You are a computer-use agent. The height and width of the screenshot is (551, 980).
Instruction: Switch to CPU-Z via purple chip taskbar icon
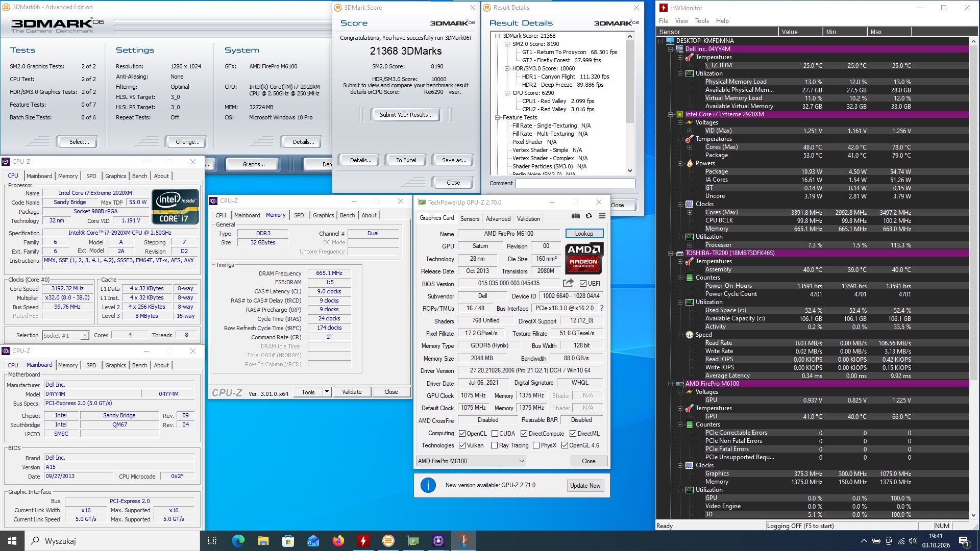click(x=438, y=541)
